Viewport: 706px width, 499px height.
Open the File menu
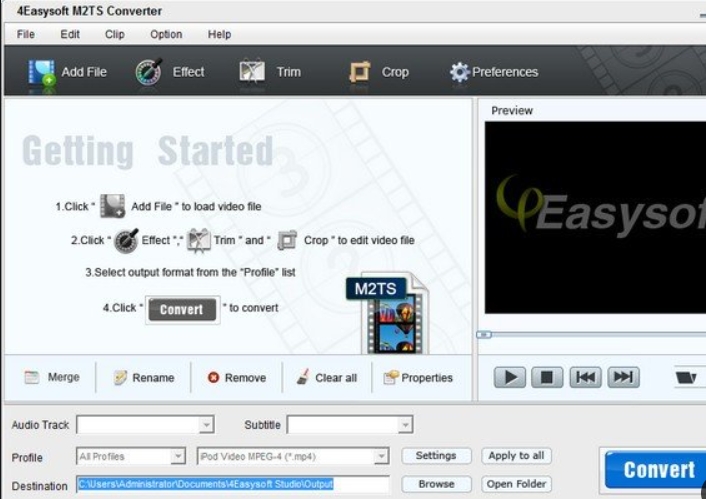click(26, 34)
